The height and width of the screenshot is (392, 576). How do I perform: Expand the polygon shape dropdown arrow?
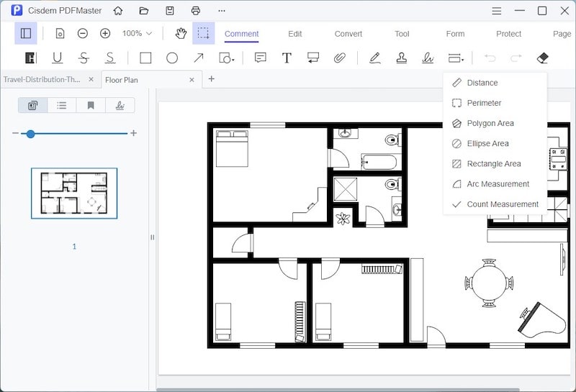pyautogui.click(x=233, y=61)
